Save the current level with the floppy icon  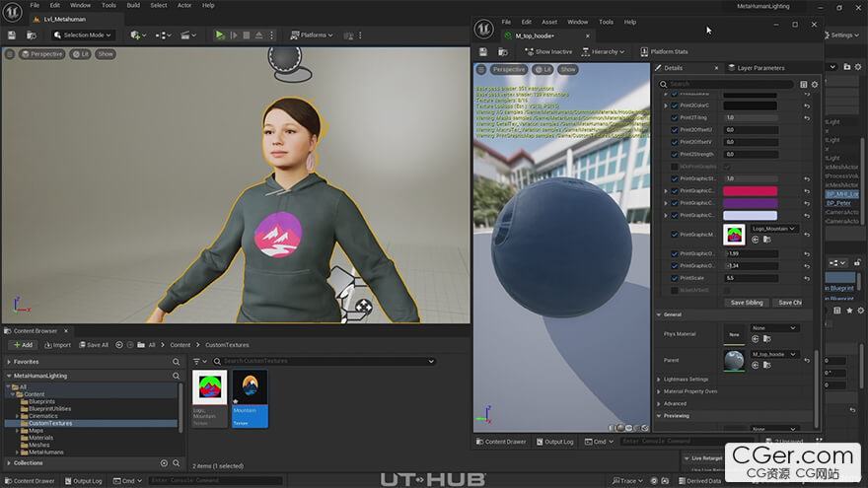tap(12, 35)
